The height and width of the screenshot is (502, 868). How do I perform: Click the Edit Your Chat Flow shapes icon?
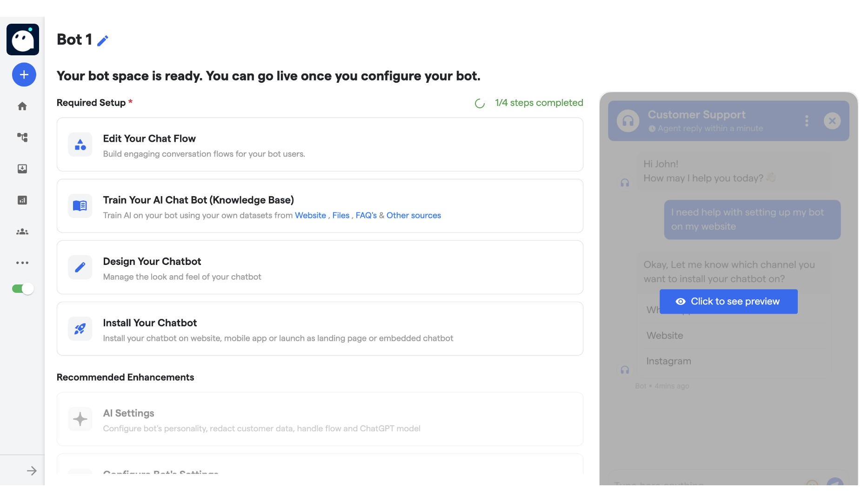click(x=80, y=145)
